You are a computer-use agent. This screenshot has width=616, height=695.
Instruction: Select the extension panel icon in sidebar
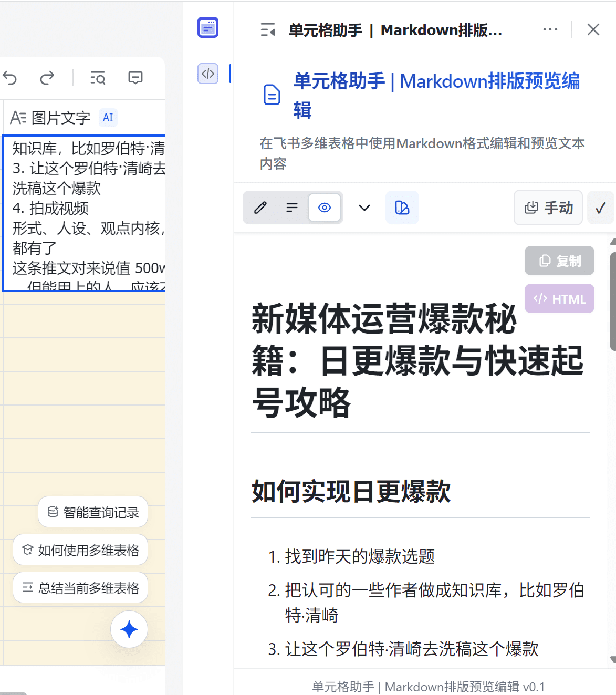click(x=208, y=28)
